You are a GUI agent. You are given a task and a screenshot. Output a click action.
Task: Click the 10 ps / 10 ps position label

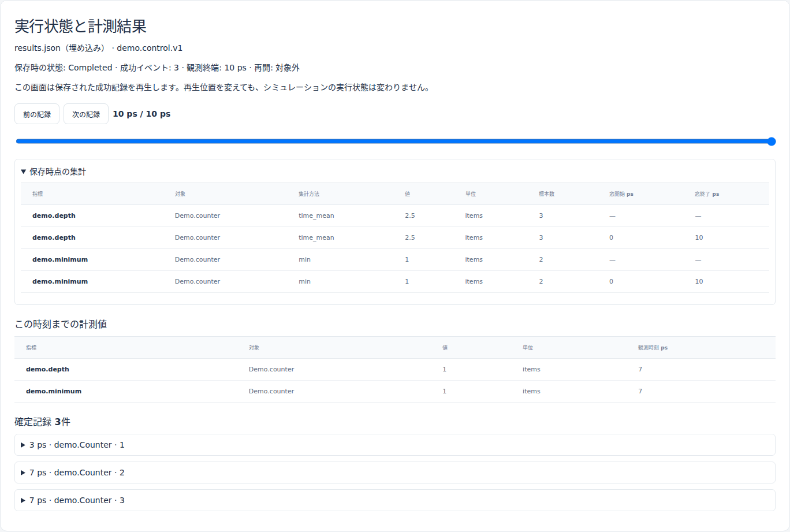tap(141, 114)
